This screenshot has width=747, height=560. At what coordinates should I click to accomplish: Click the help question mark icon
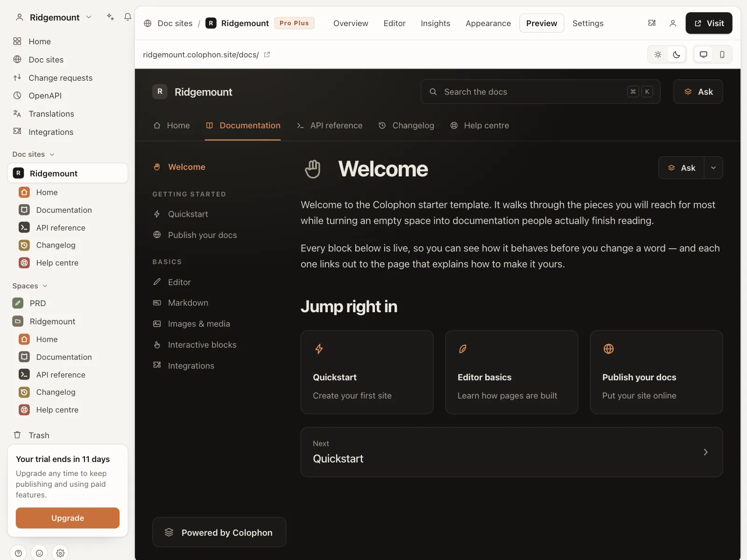[18, 553]
